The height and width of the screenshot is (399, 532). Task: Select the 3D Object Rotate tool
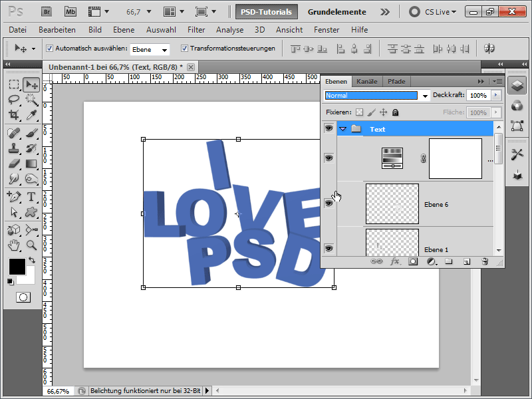[x=14, y=230]
